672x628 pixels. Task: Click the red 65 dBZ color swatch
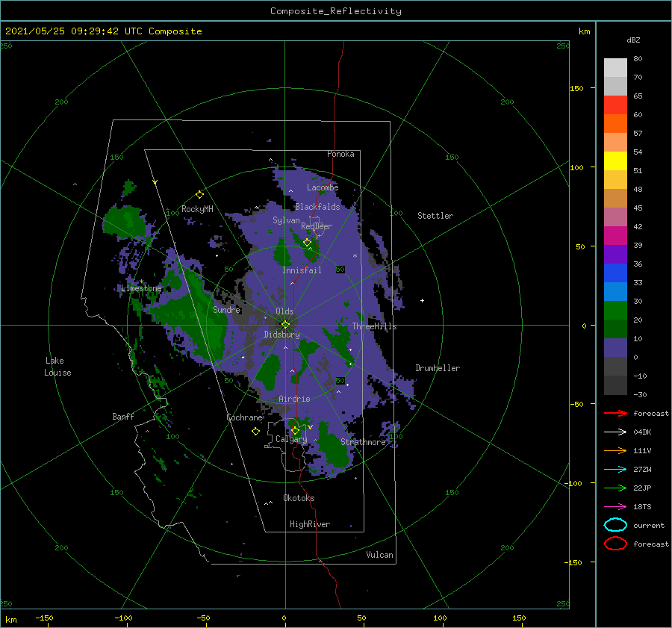pos(615,105)
